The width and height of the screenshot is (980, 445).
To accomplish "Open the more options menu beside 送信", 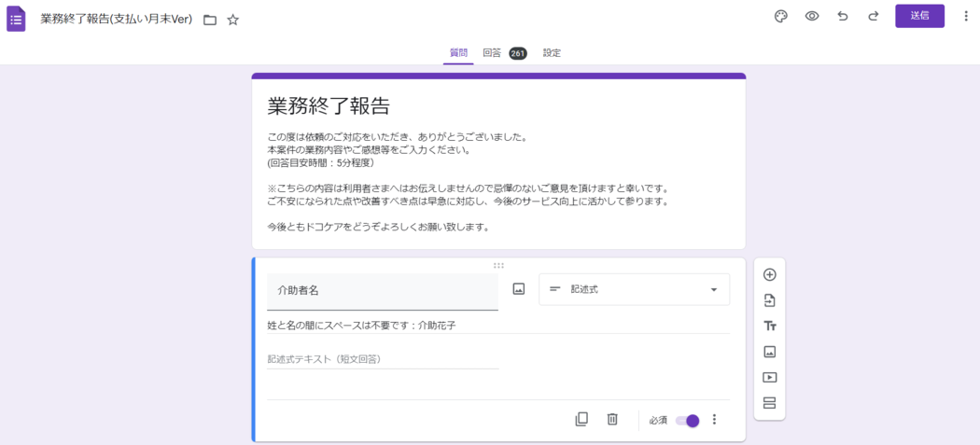I will [x=966, y=16].
